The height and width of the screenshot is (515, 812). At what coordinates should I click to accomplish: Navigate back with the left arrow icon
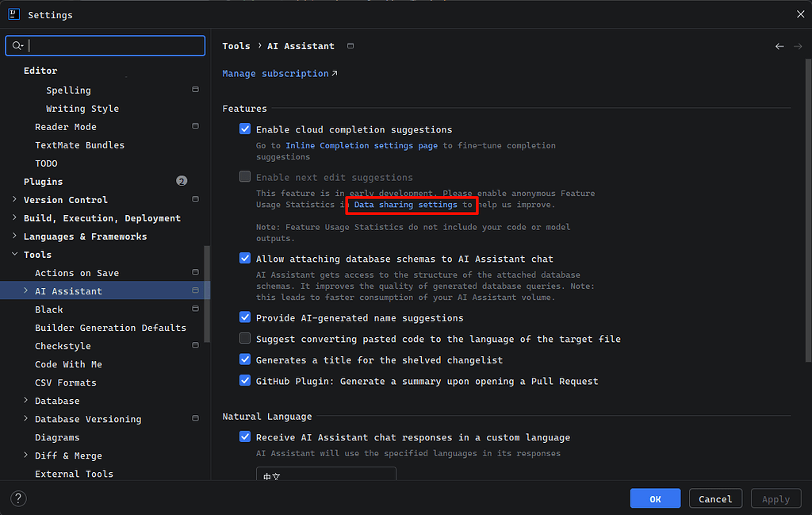[x=779, y=46]
